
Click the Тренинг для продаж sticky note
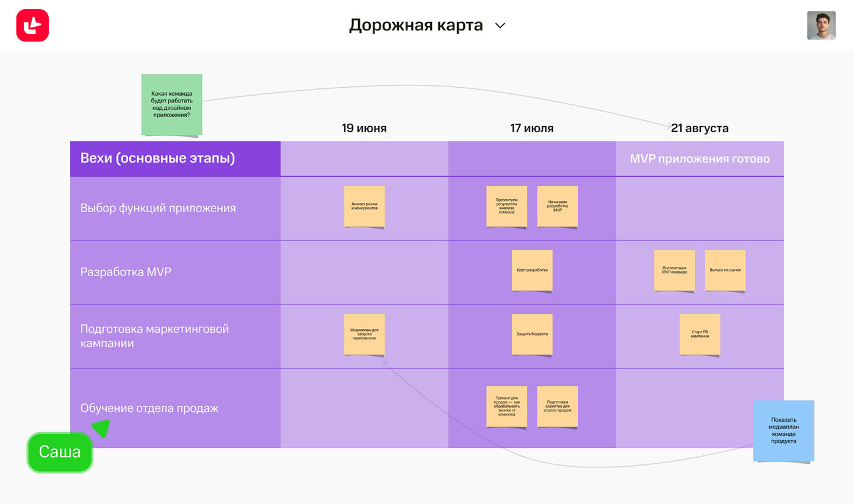pos(506,406)
